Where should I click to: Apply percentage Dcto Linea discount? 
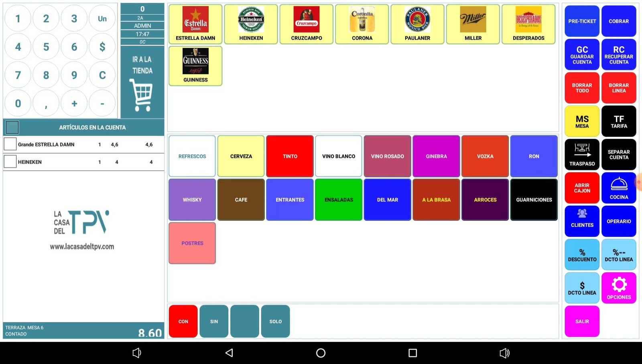(619, 254)
